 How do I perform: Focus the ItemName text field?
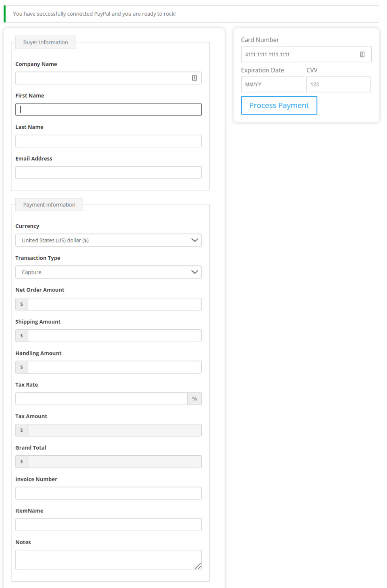point(108,525)
